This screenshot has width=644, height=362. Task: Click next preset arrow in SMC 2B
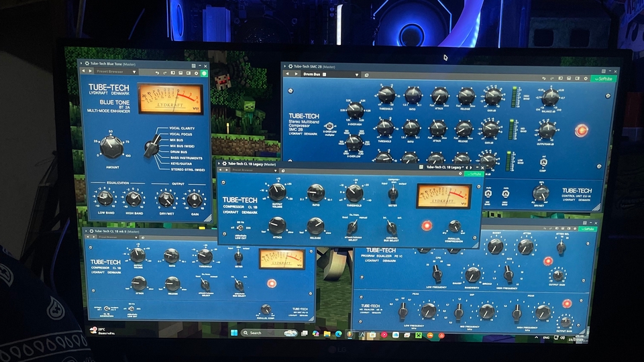[x=296, y=74]
